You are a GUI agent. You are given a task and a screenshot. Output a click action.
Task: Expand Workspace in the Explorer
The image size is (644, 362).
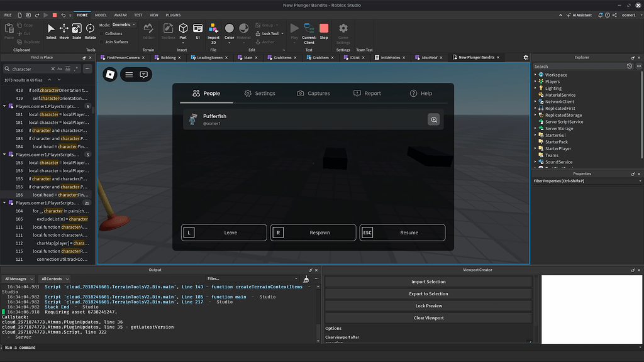point(536,74)
